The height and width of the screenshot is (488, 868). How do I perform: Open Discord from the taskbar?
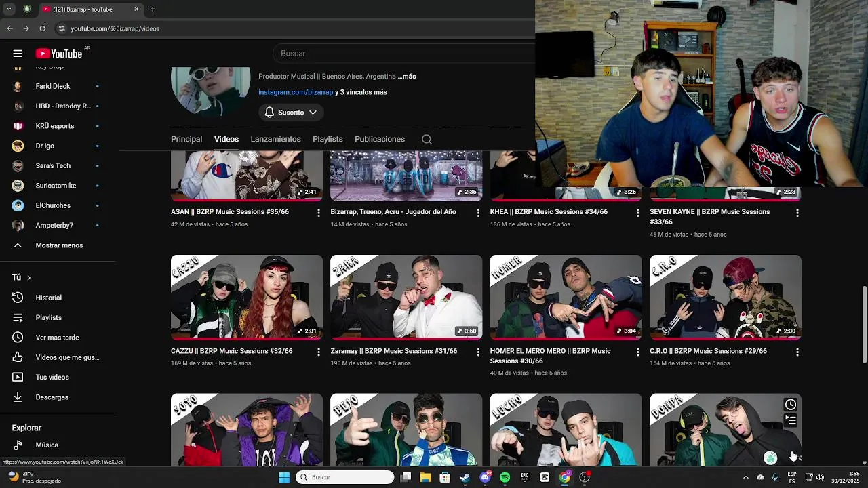coord(485,477)
